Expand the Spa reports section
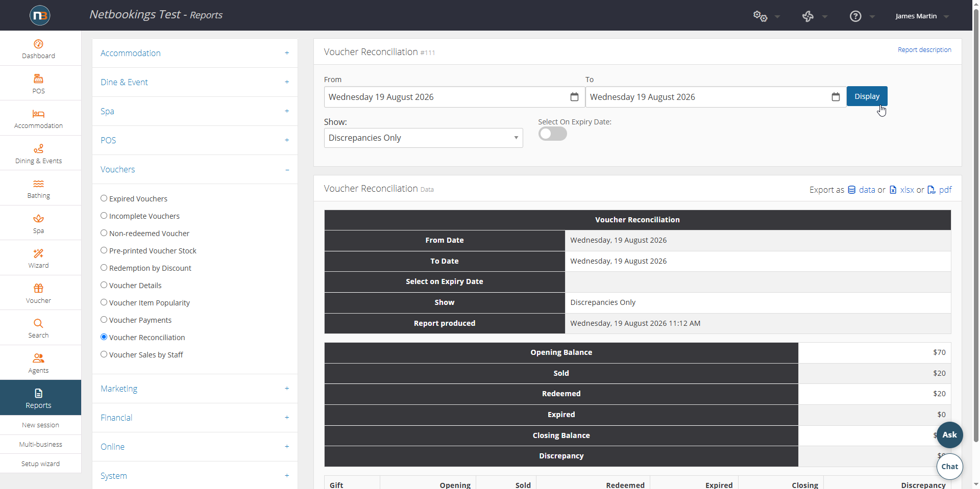The image size is (980, 489). [x=195, y=111]
